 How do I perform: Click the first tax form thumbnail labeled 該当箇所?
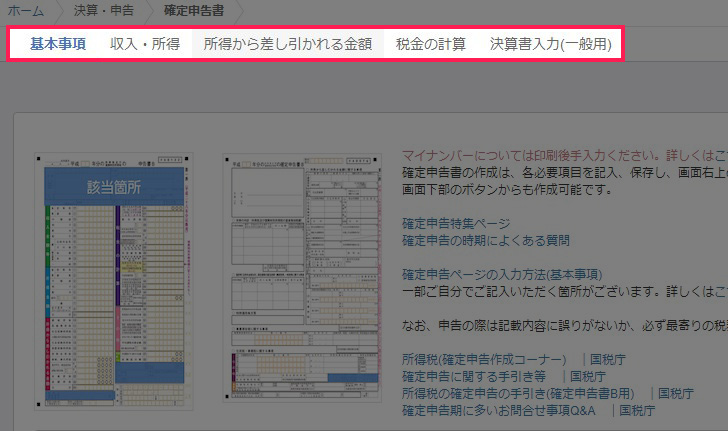112,277
